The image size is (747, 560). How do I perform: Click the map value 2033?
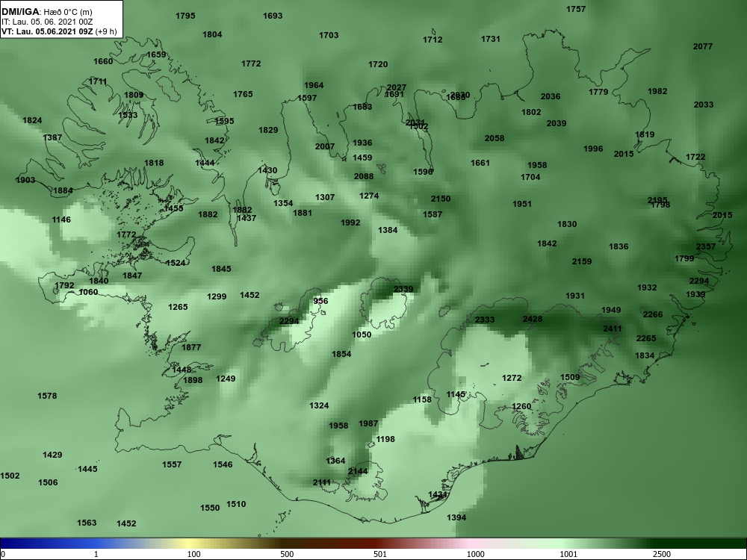pos(704,105)
